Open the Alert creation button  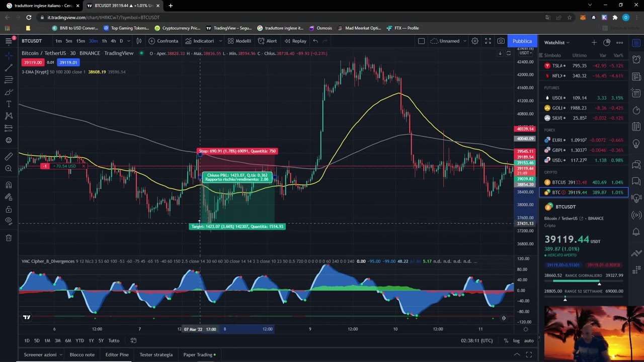coord(268,41)
